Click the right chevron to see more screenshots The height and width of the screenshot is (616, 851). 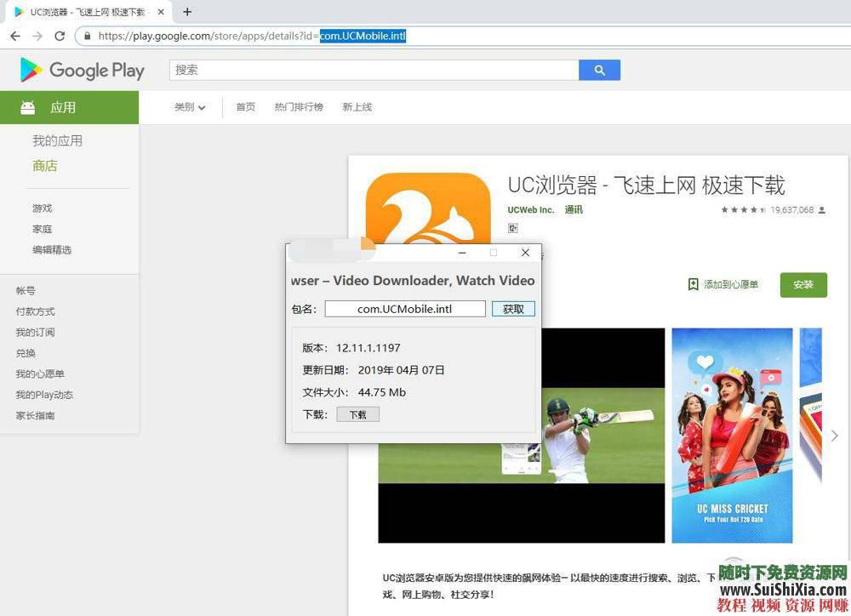[x=834, y=435]
